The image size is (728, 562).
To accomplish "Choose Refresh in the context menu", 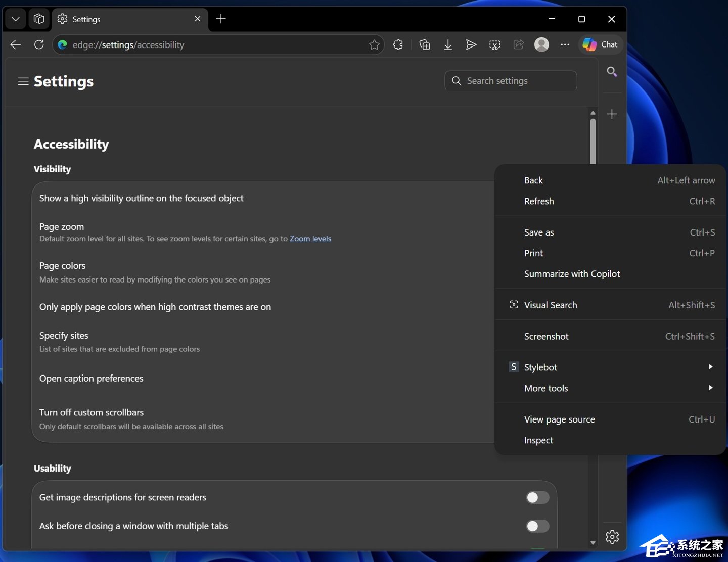I will [610, 201].
